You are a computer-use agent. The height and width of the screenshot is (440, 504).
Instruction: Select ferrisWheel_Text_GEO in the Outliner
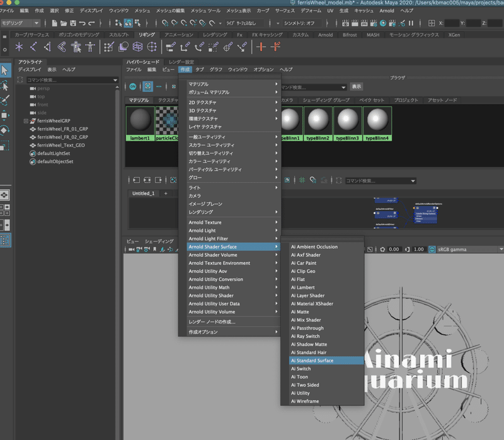tap(60, 145)
